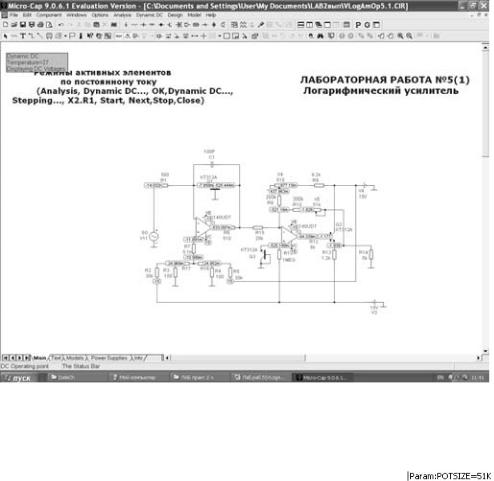Select the ground component icon

point(126,25)
